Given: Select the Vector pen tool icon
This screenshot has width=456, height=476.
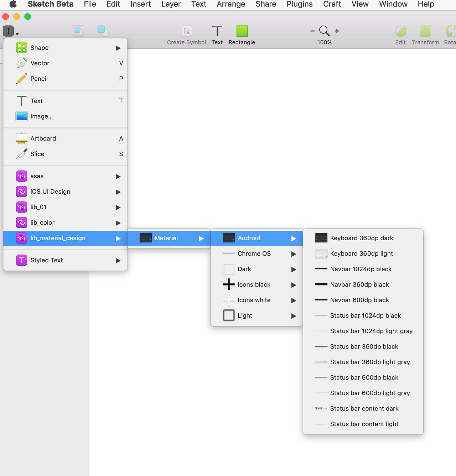Looking at the screenshot, I should pos(22,63).
